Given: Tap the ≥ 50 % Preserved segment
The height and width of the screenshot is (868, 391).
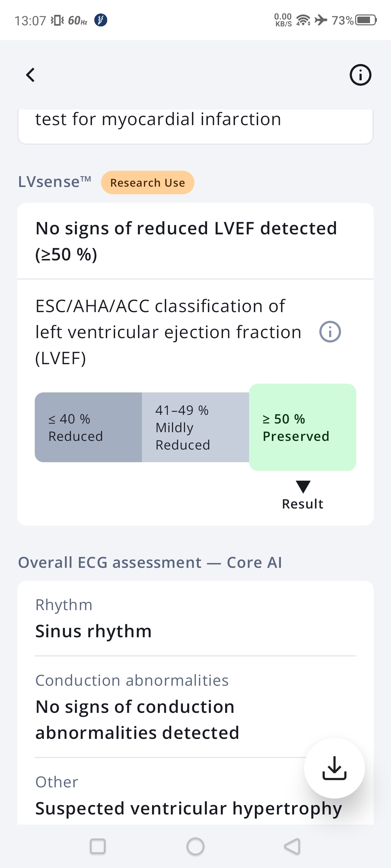Looking at the screenshot, I should 303,427.
